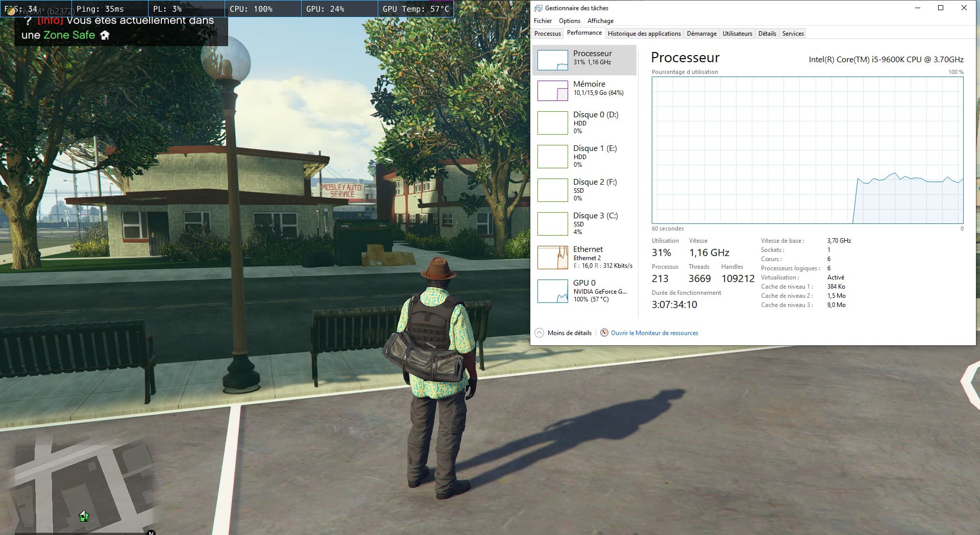Select Ethernet mini graph thumbnail

(553, 258)
